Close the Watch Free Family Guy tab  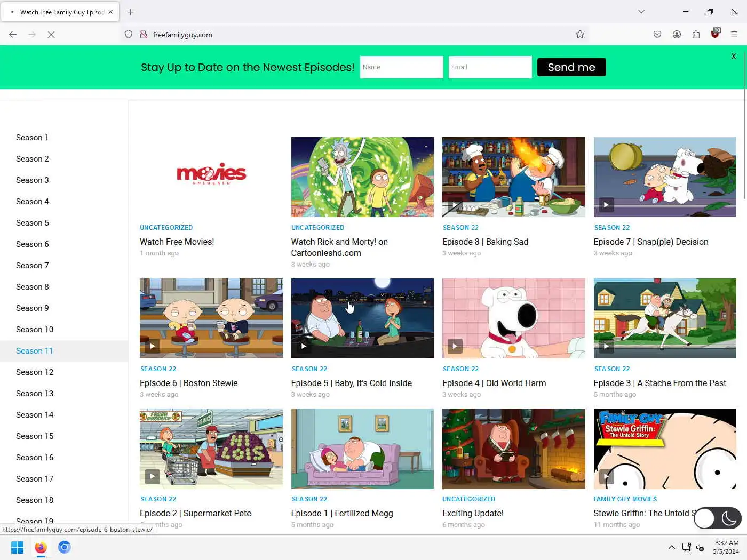[110, 12]
